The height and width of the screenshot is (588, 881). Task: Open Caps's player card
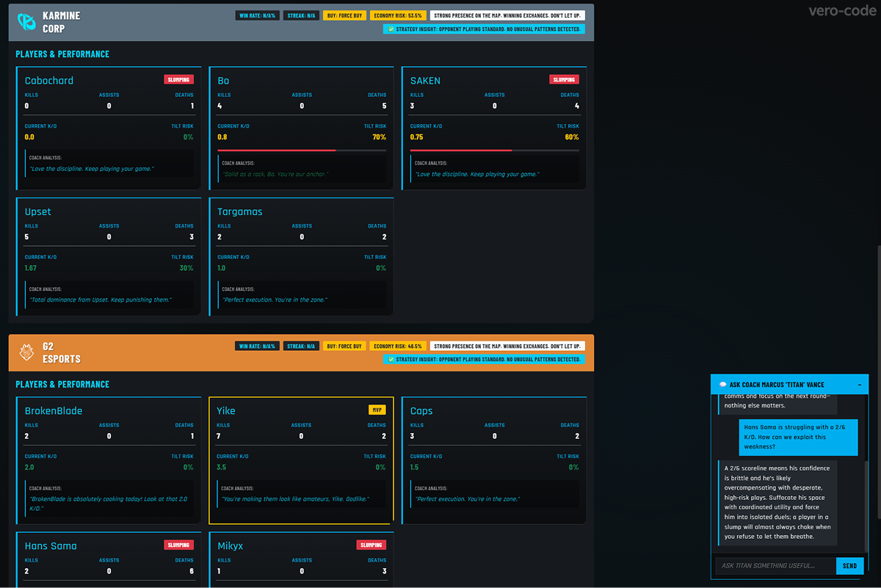(x=494, y=460)
